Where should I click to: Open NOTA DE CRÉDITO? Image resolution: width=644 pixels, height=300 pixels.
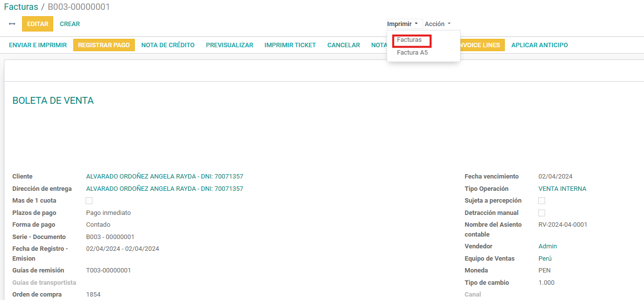[168, 45]
